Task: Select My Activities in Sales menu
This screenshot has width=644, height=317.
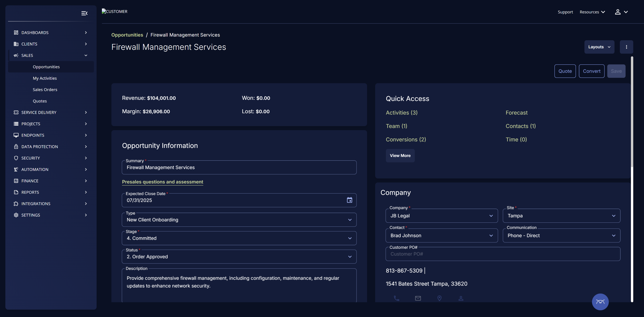Action: pos(45,78)
